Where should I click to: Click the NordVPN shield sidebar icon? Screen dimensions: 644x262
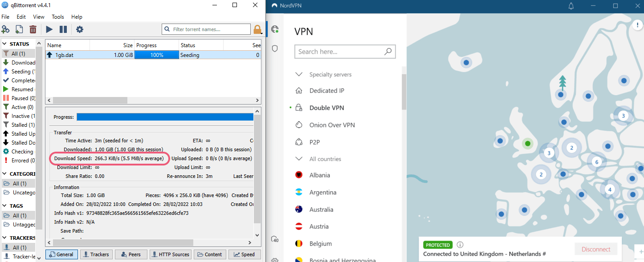coord(275,48)
